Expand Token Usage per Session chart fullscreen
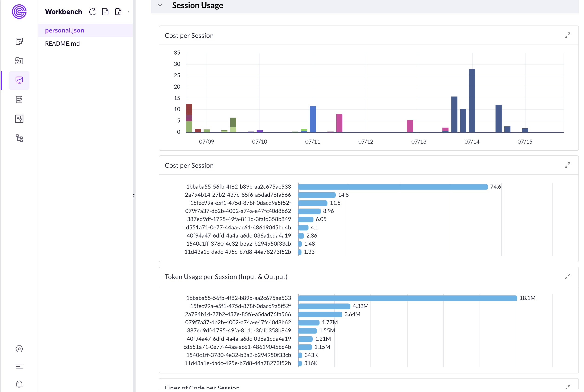Screen dimensions: 584x392 568,276
